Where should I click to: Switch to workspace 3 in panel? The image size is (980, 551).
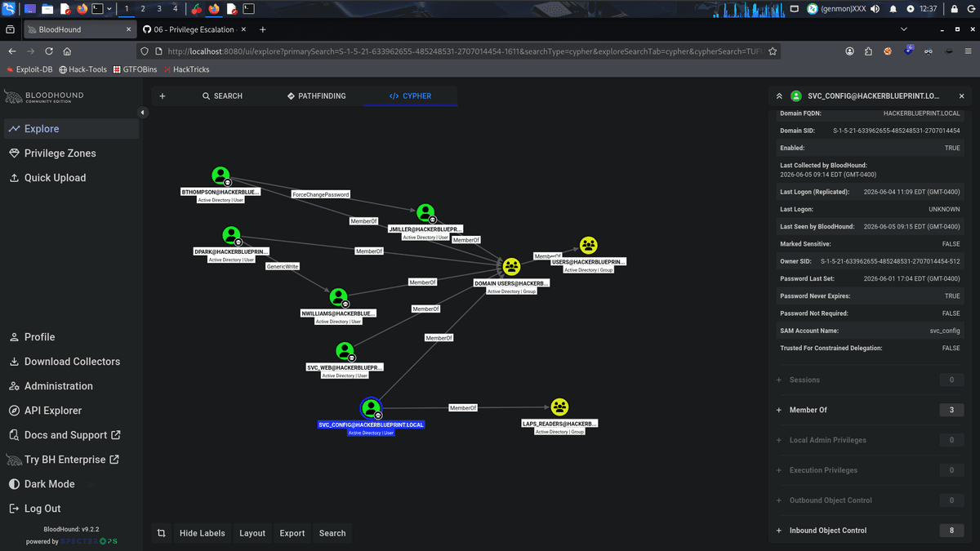point(158,8)
